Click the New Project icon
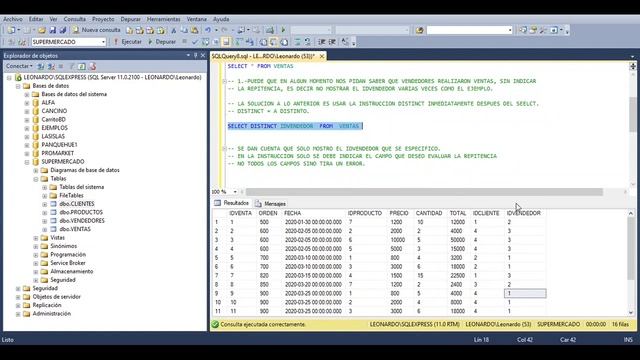 (x=11, y=30)
